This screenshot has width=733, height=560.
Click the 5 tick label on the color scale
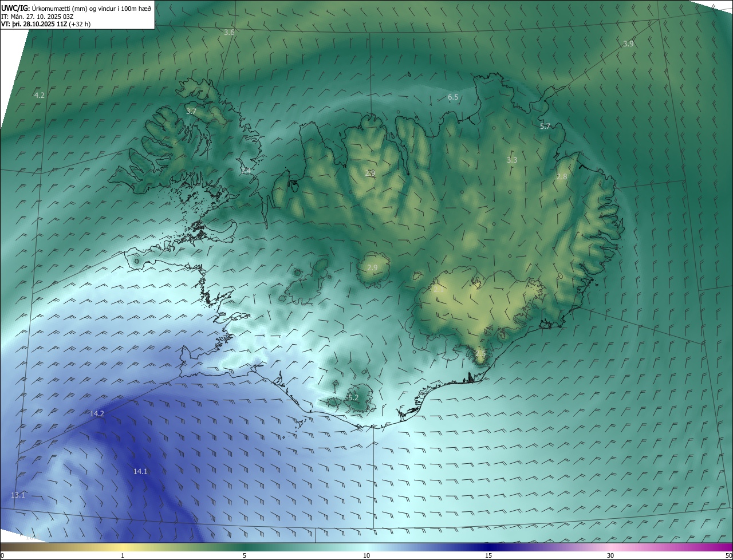point(245,555)
